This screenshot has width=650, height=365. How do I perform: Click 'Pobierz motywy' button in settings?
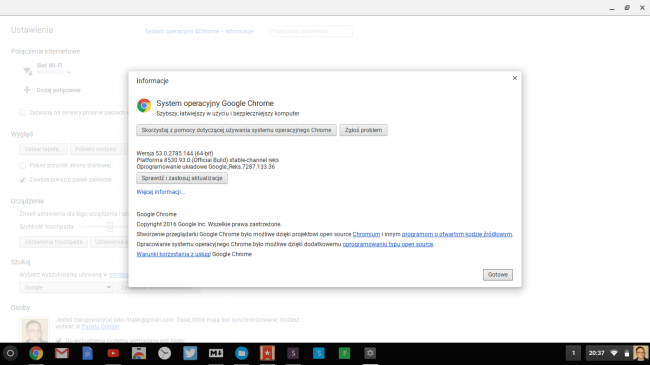[x=96, y=149]
